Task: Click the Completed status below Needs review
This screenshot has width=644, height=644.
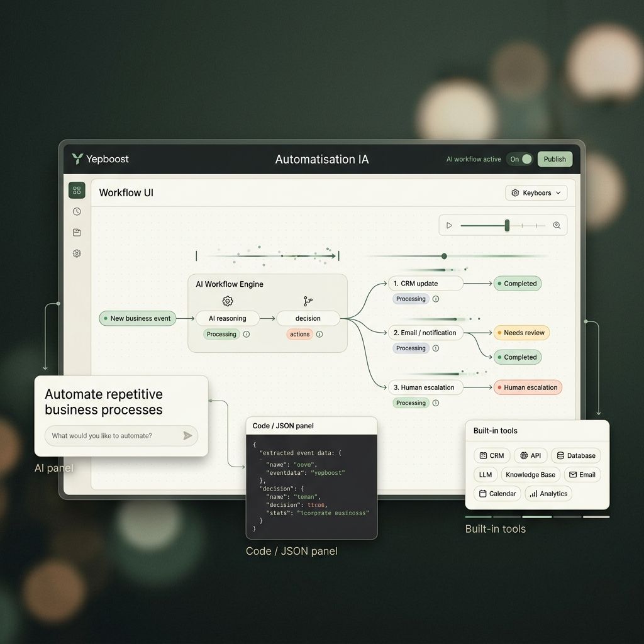Action: click(x=518, y=357)
